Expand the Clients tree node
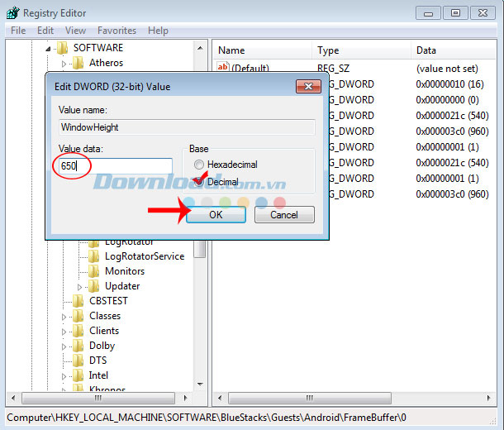The height and width of the screenshot is (430, 504). point(64,332)
